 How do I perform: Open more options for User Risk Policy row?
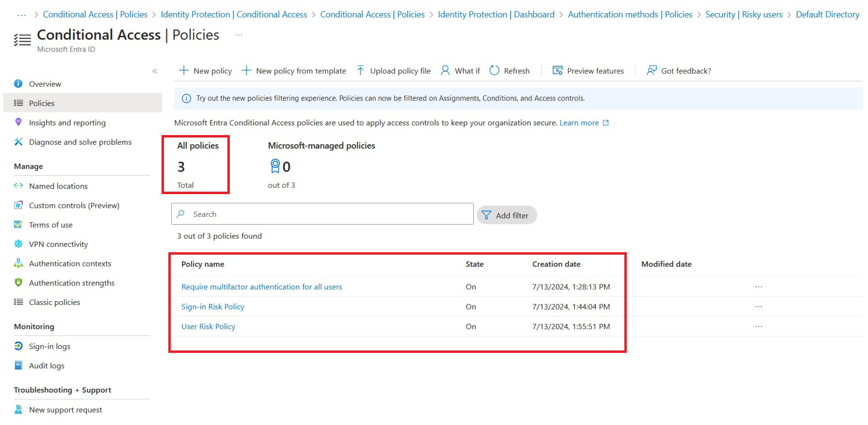(x=758, y=326)
